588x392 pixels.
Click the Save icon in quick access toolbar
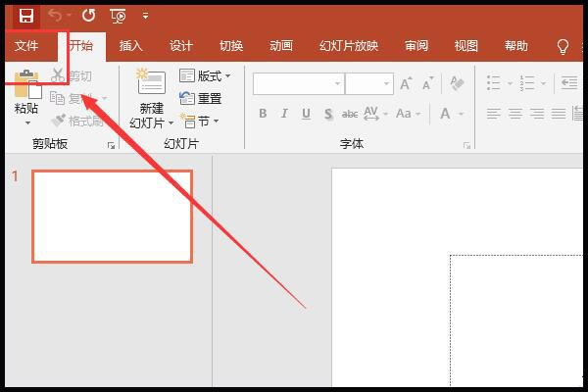(x=25, y=16)
